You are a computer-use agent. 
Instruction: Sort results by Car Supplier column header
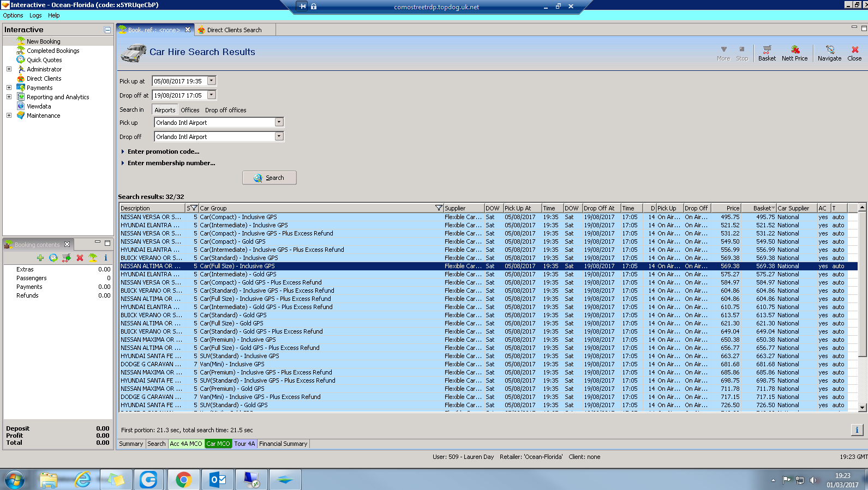797,208
